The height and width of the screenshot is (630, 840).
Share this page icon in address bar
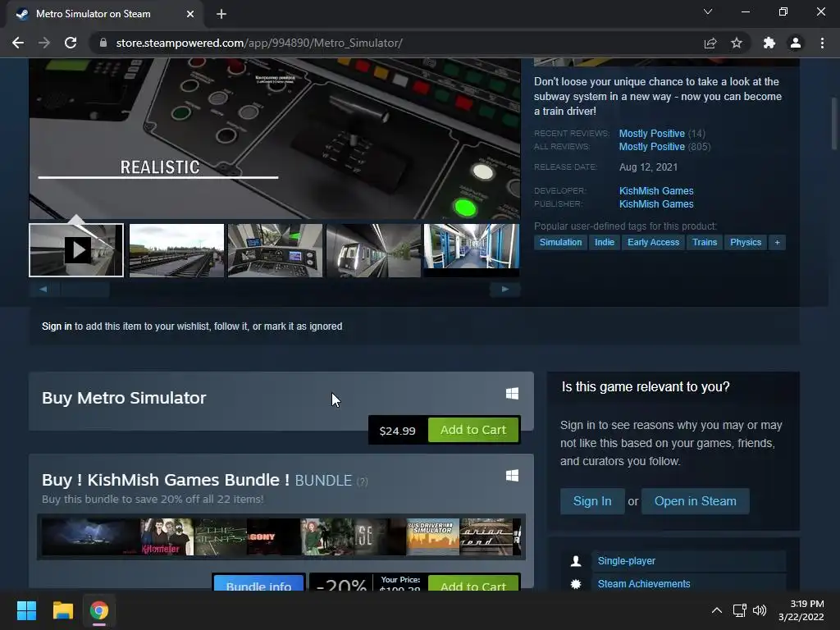point(710,43)
